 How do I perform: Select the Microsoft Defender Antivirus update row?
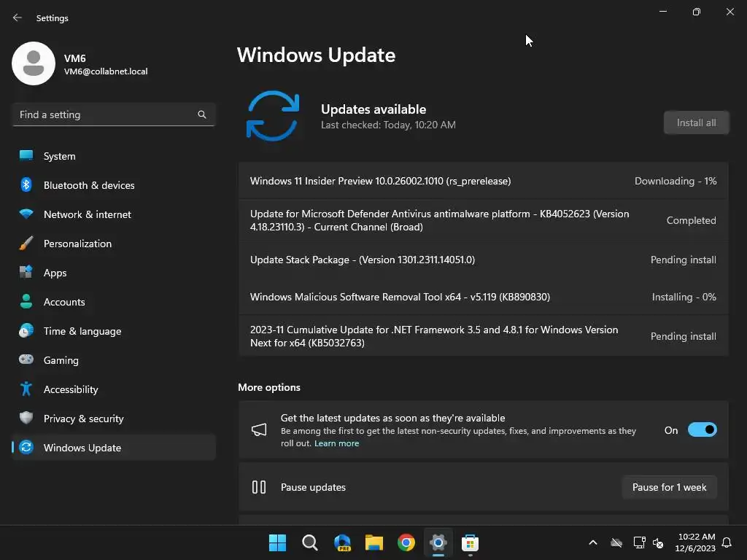click(x=483, y=220)
